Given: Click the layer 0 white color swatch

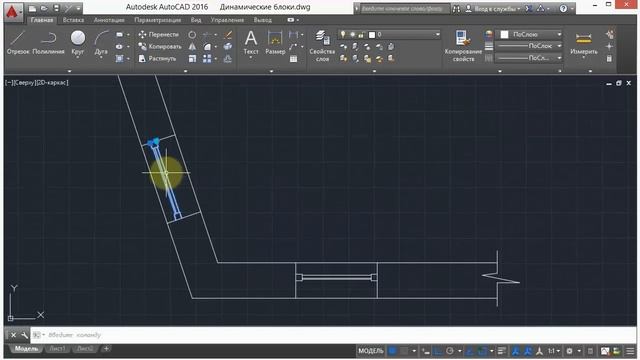Looking at the screenshot, I should point(372,35).
